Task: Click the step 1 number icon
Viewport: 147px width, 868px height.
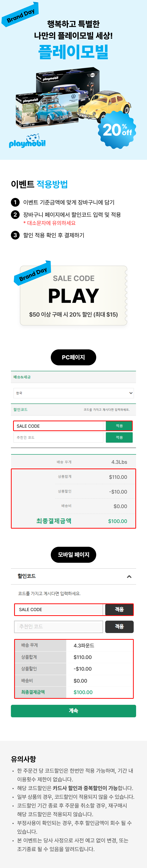Action: [x=15, y=202]
